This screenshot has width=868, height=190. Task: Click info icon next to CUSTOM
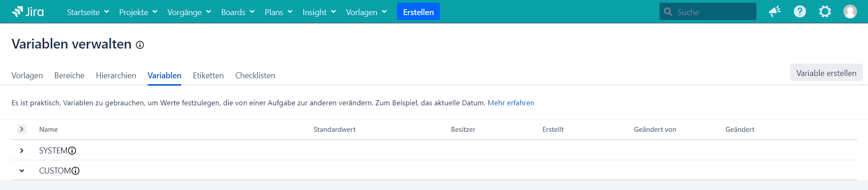point(76,171)
